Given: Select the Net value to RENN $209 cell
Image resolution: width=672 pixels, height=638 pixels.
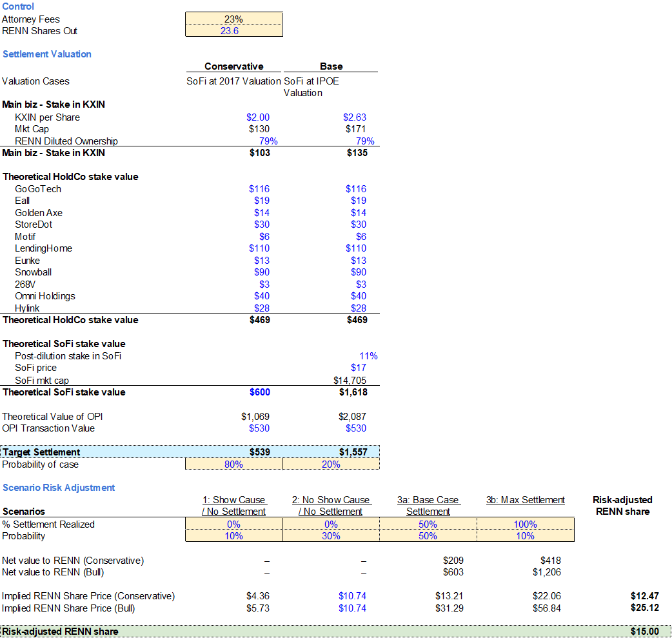Looking at the screenshot, I should pos(453,561).
